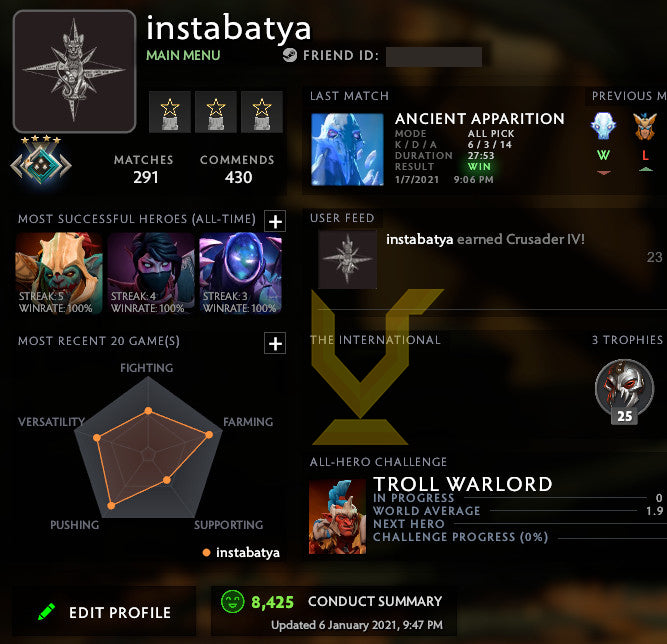Click the instabatya legend entry under the radar chart
The height and width of the screenshot is (644, 667).
tap(241, 553)
